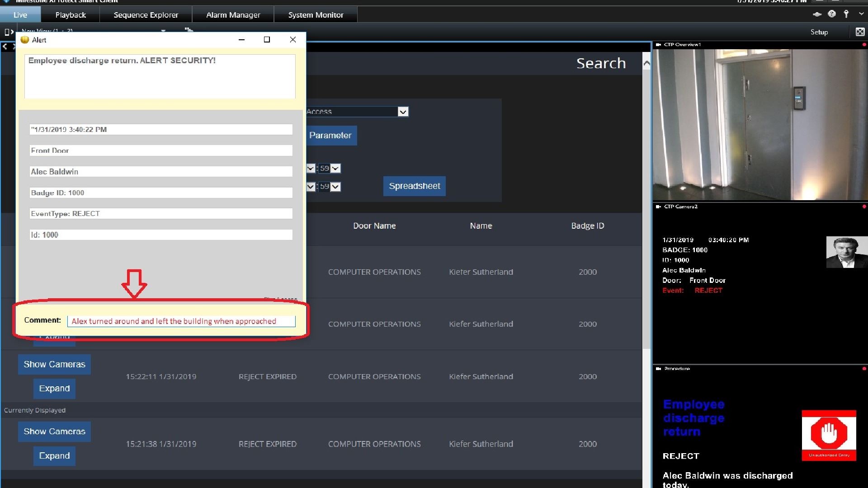
Task: Toggle the side pane collapse icon
Action: coord(9,32)
